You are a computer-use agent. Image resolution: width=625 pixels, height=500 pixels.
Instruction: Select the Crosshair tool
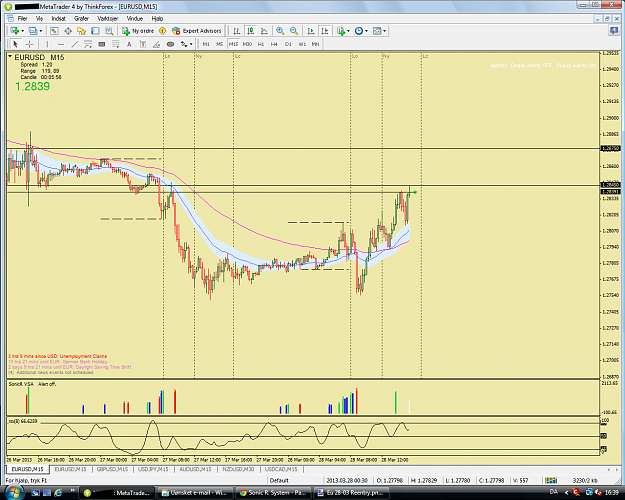point(29,44)
